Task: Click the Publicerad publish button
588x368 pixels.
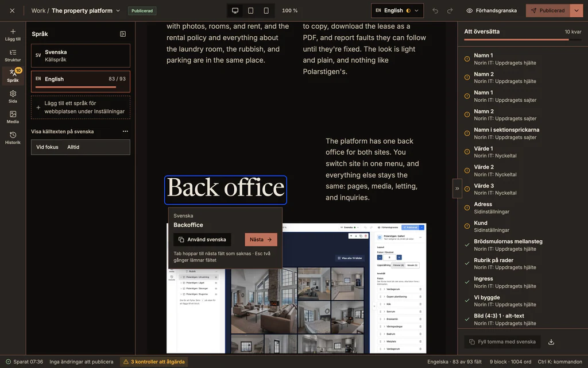Action: tap(548, 10)
